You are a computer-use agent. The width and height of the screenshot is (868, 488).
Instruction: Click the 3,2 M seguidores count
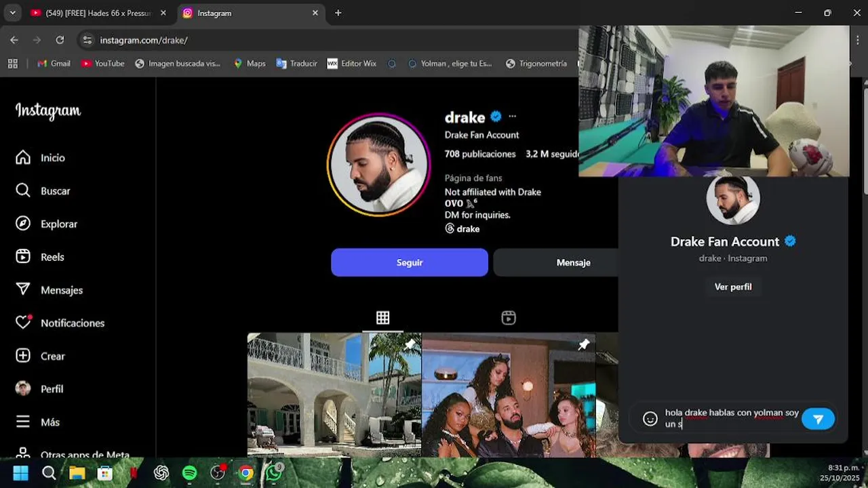pos(552,154)
